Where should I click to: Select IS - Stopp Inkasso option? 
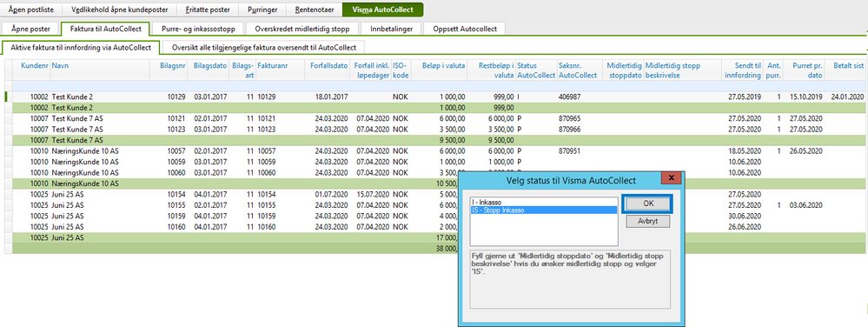tap(543, 210)
